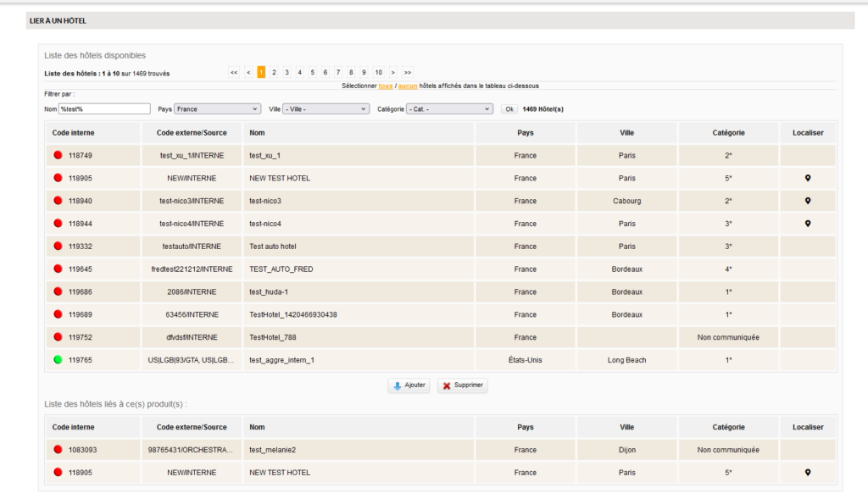
Task: Click the red status dot for test_melanie2
Action: pos(58,450)
